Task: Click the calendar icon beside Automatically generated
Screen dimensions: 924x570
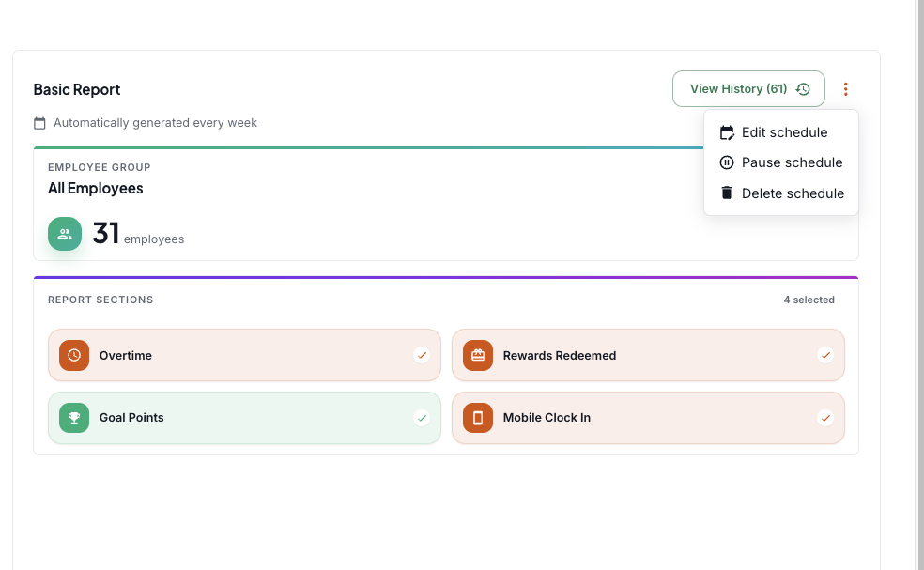Action: click(39, 123)
